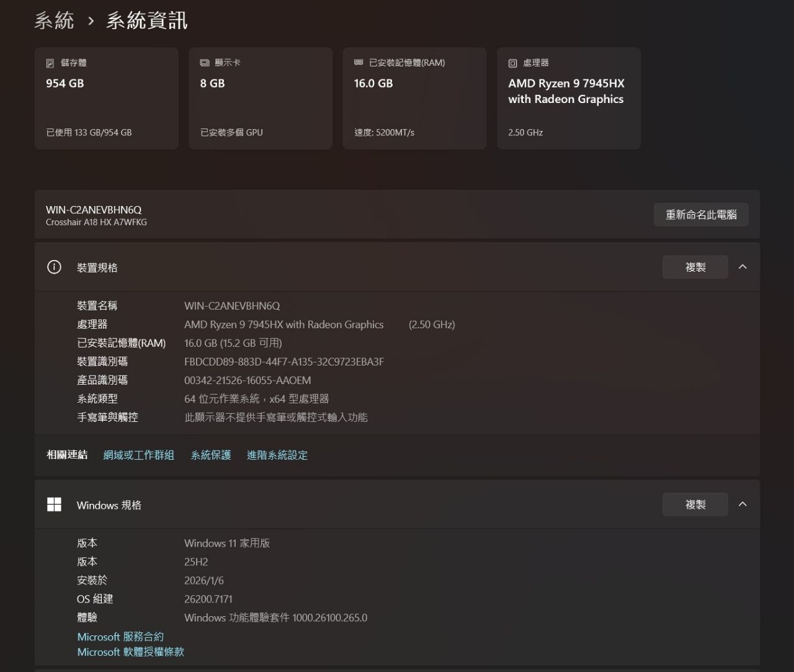This screenshot has height=672, width=794.
Task: Open the 網域或工作群組 link
Action: (138, 455)
